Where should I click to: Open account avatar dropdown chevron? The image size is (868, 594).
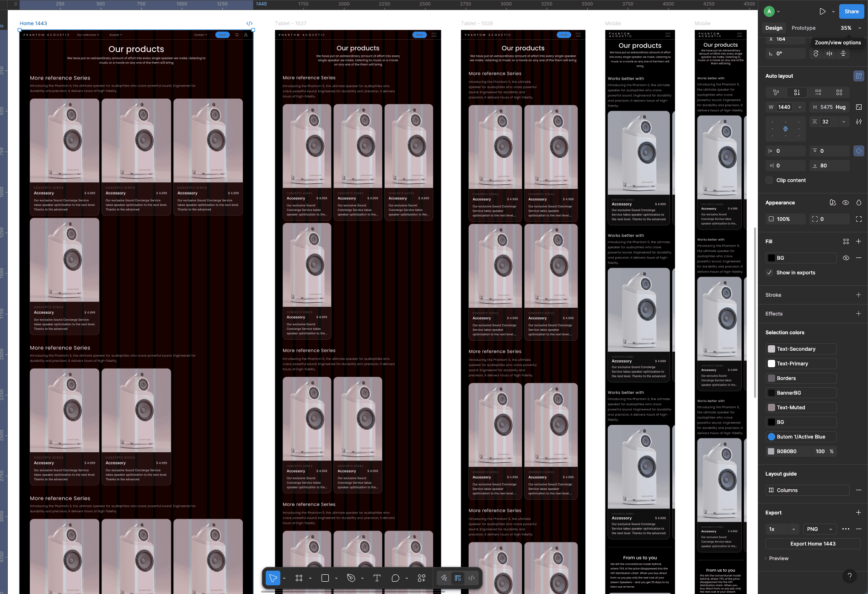(x=779, y=11)
